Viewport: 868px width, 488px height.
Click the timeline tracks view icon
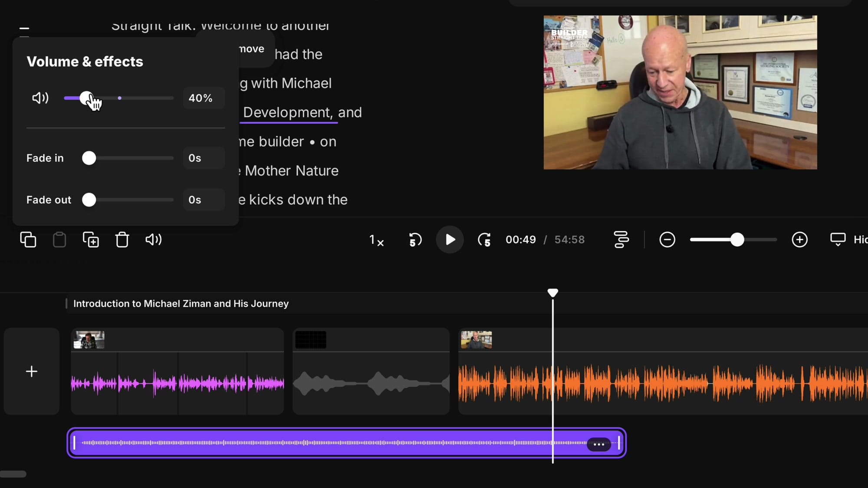pyautogui.click(x=621, y=239)
